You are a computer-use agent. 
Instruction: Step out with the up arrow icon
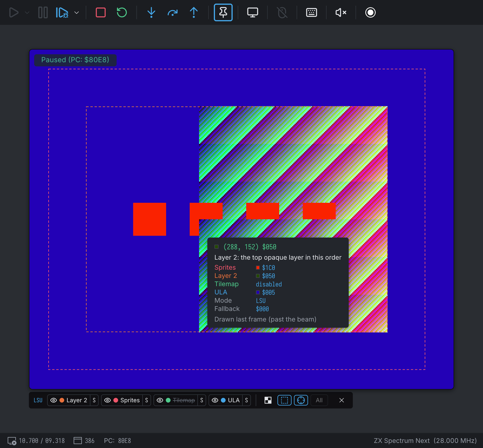click(x=194, y=13)
